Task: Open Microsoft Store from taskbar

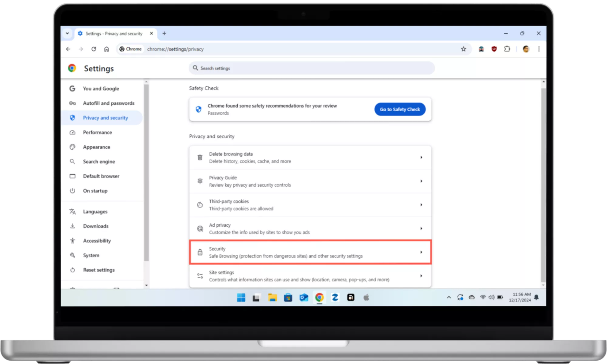Action: tap(288, 298)
